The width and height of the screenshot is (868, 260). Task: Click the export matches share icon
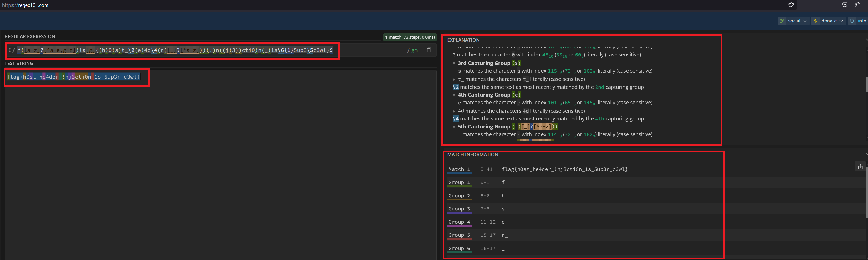pyautogui.click(x=860, y=167)
